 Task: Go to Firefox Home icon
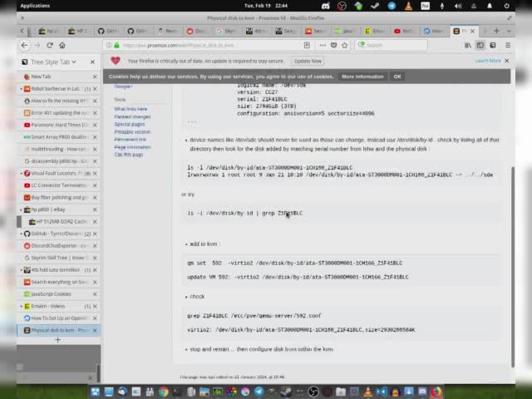click(x=62, y=45)
